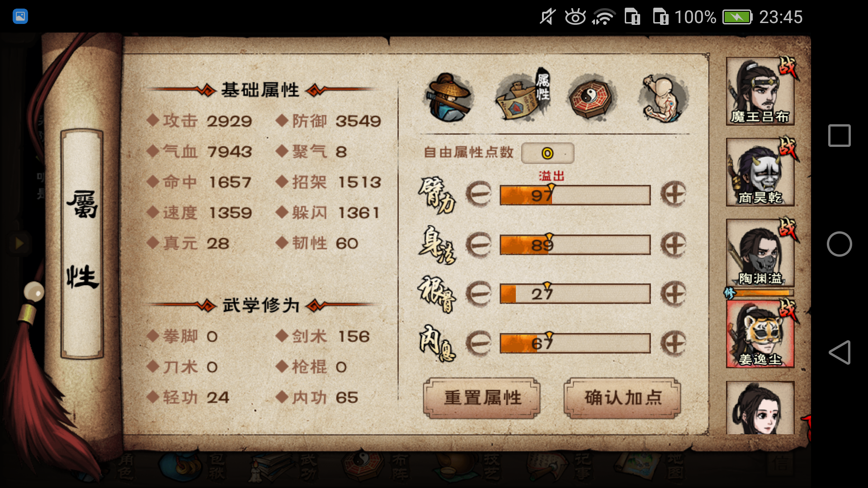Select character portrait 商昊乾
Screen dimensions: 868x488
[760, 172]
